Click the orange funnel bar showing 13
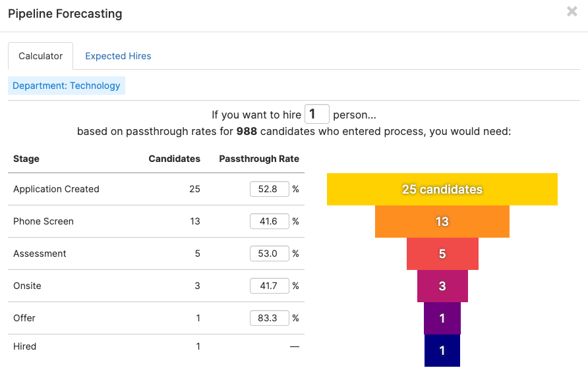This screenshot has height=372, width=588. [x=442, y=222]
